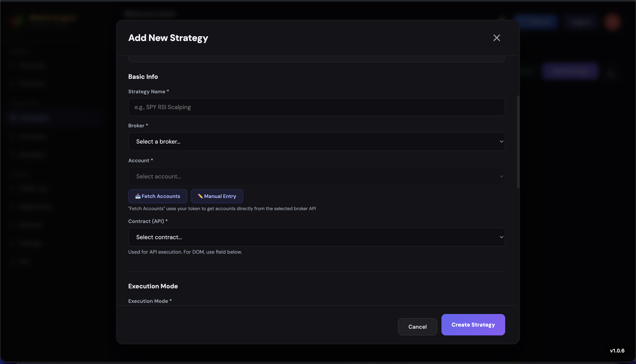Click the pencil icon on Manual Entry
Image resolution: width=636 pixels, height=364 pixels.
pyautogui.click(x=200, y=196)
